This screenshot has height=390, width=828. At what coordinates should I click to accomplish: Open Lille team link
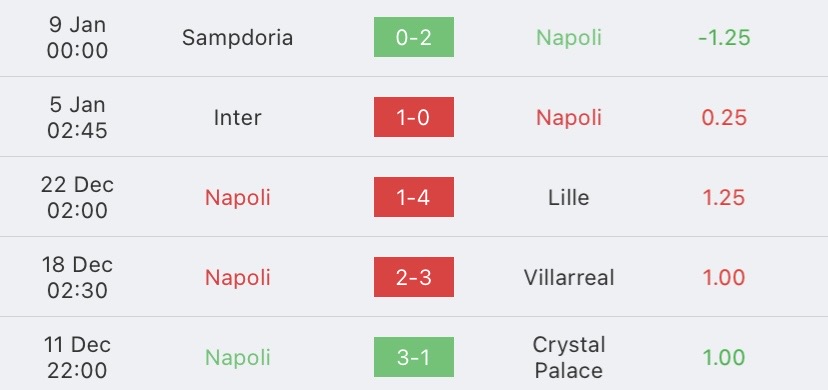coord(569,197)
